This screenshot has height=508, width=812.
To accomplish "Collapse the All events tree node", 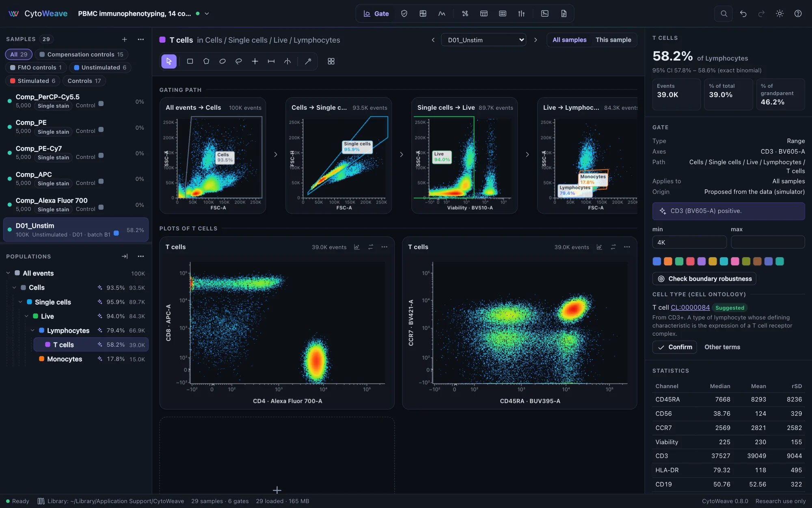I will [8, 273].
